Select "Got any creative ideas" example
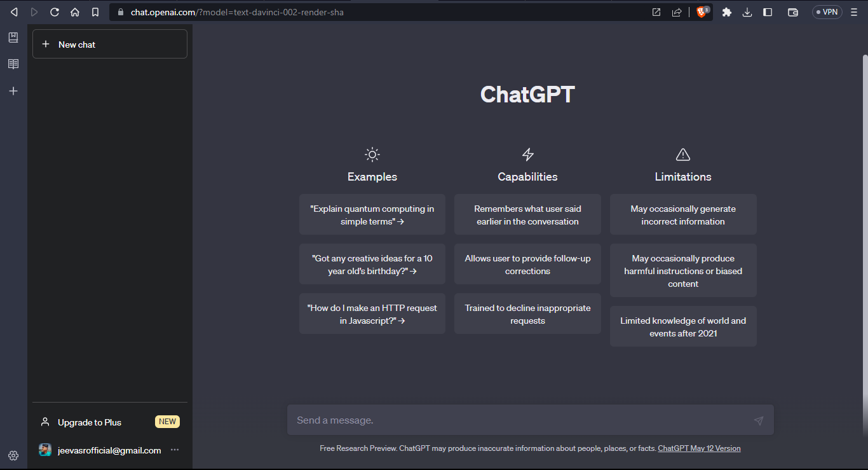This screenshot has height=470, width=868. coord(372,265)
